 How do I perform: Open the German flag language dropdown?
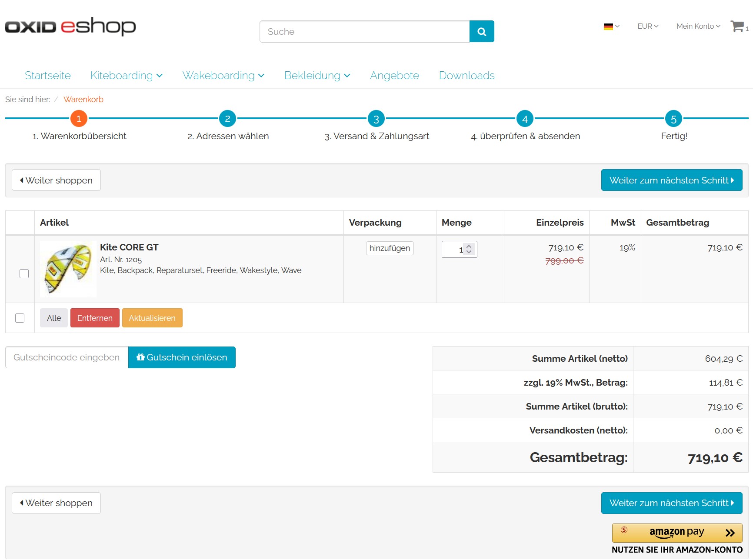611,27
